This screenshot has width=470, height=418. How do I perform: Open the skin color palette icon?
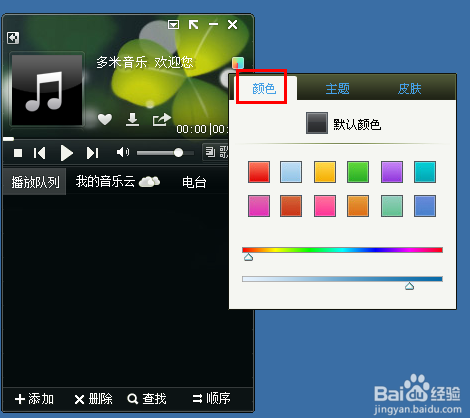pos(238,63)
